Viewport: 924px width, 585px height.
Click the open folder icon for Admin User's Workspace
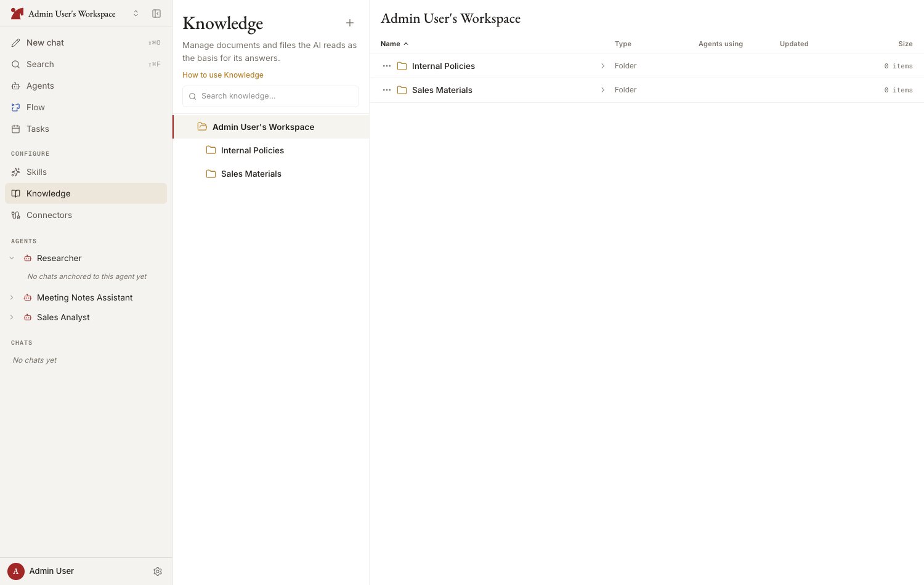[x=202, y=126]
